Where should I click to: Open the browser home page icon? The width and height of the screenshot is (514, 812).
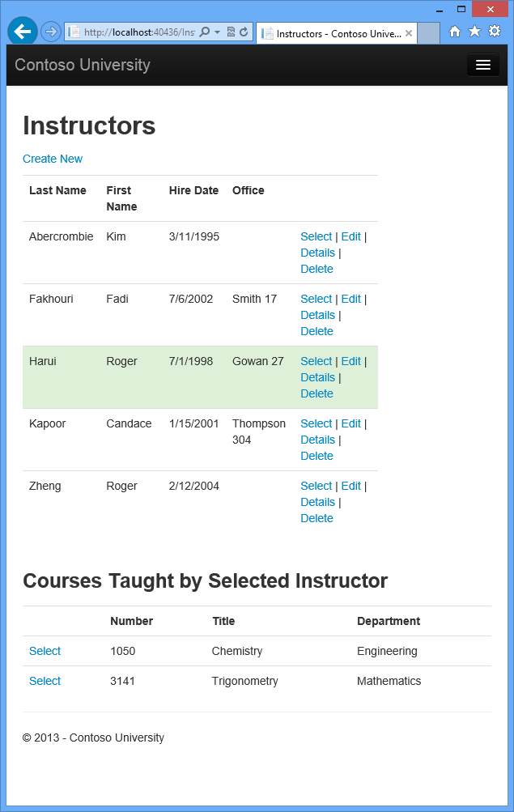[455, 32]
